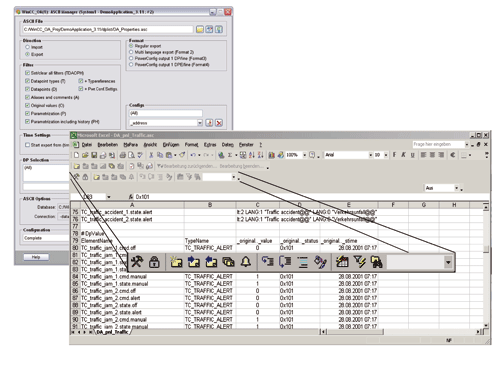Open the Ansicht menu in Excel

(x=150, y=145)
